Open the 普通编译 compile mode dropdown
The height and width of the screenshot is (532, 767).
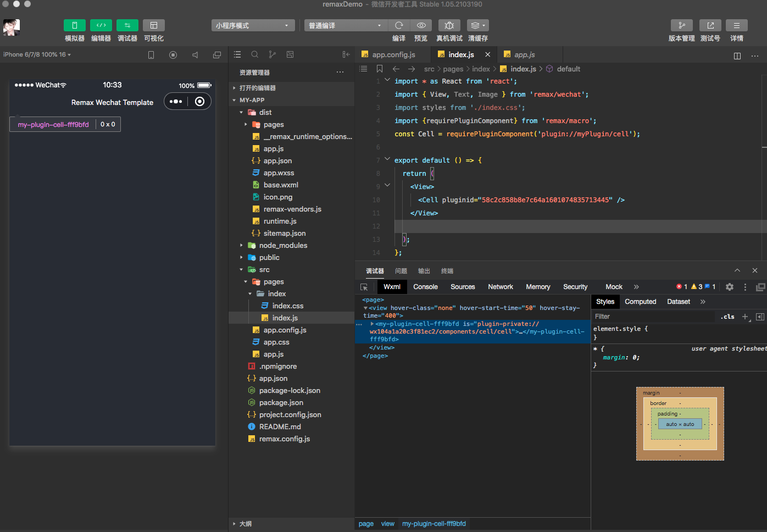click(x=345, y=25)
